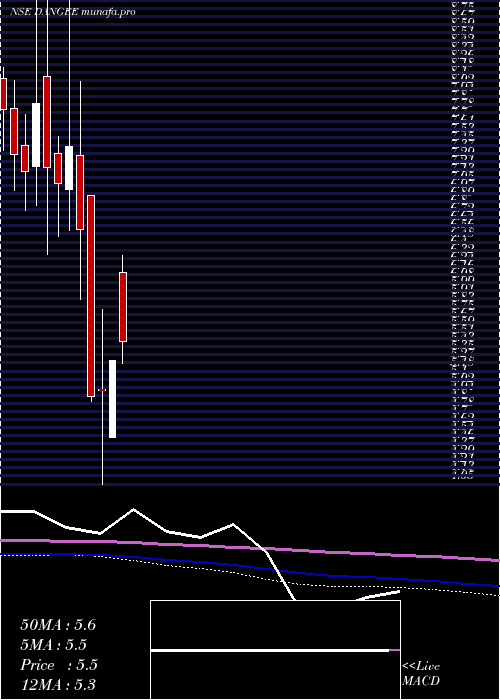The width and height of the screenshot is (500, 700).
Task: Click the horizontal white MACD line in box
Action: [x=270, y=650]
